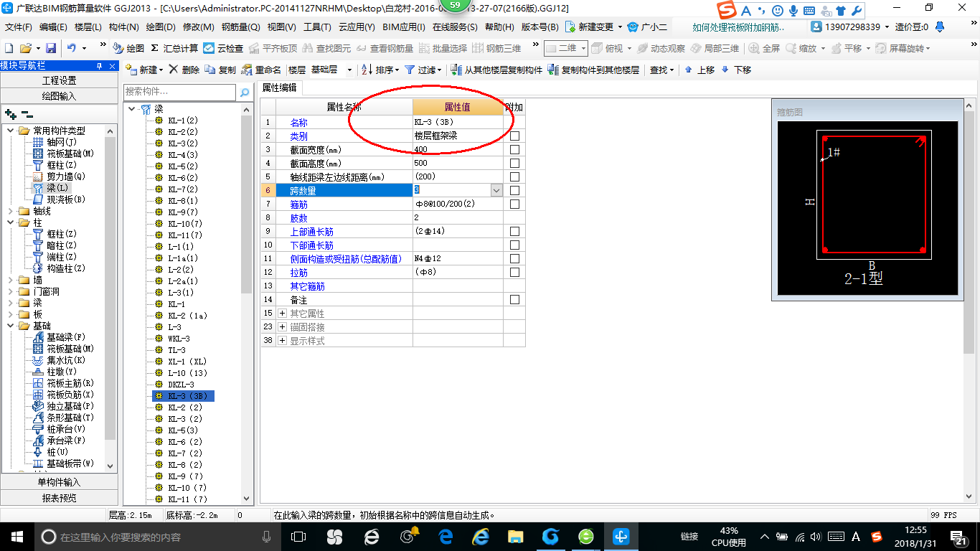
Task: Expand 其它属性 property group
Action: point(283,314)
